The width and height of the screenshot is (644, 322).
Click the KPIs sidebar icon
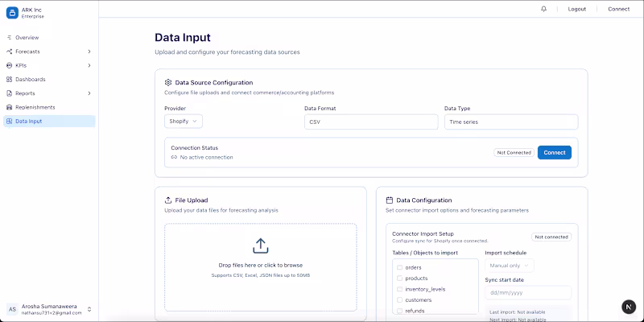point(10,65)
